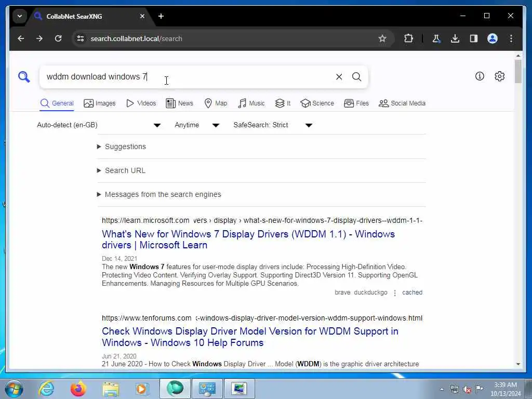This screenshot has width=532, height=399.
Task: Click the SearXNG magnifier logo
Action: click(24, 77)
